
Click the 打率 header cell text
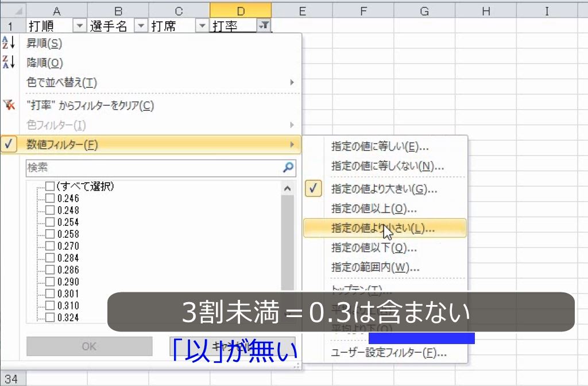225,26
